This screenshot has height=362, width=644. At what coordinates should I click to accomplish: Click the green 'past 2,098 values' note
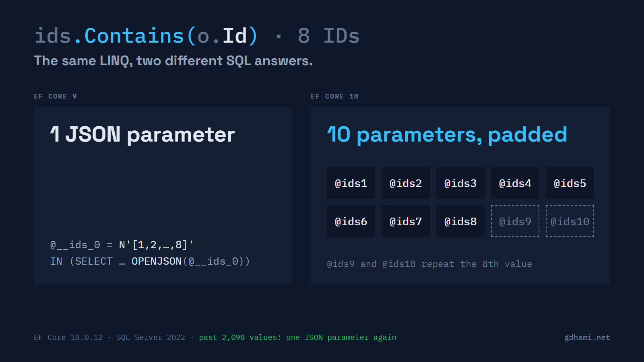[297, 337]
